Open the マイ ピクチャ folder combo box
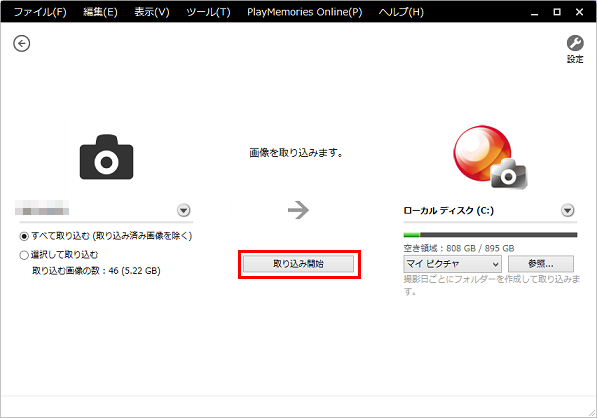The height and width of the screenshot is (418, 597). click(453, 264)
